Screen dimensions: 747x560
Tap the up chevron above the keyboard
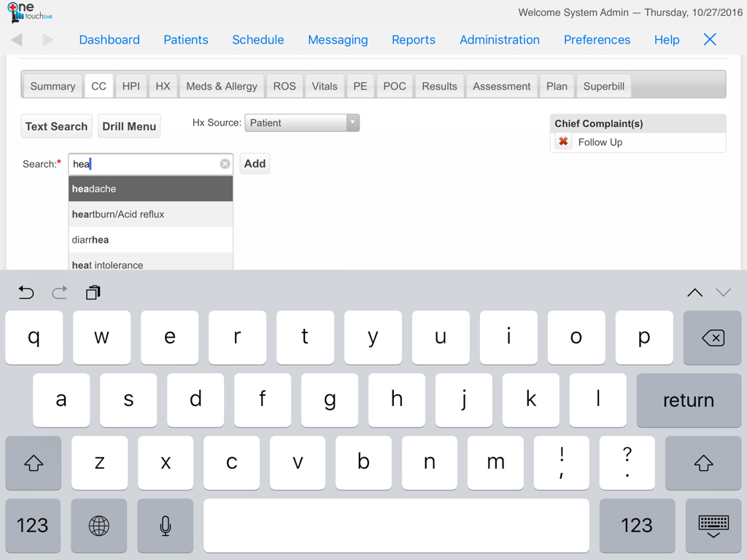tap(694, 292)
